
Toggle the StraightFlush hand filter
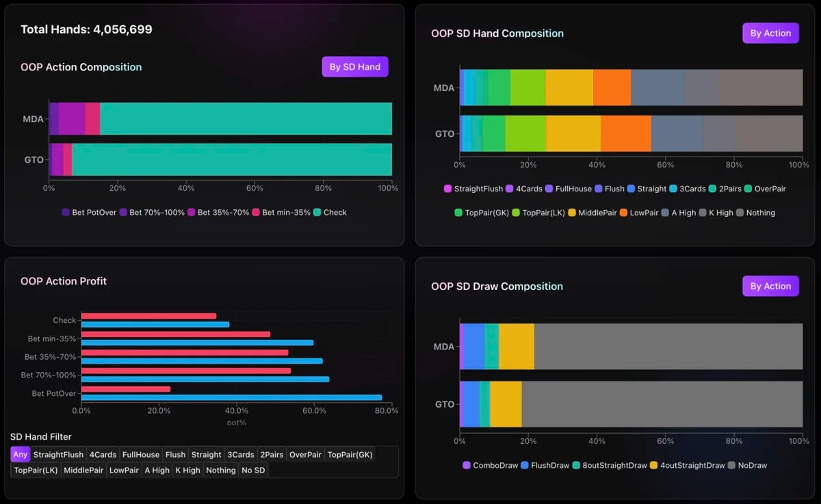[58, 454]
